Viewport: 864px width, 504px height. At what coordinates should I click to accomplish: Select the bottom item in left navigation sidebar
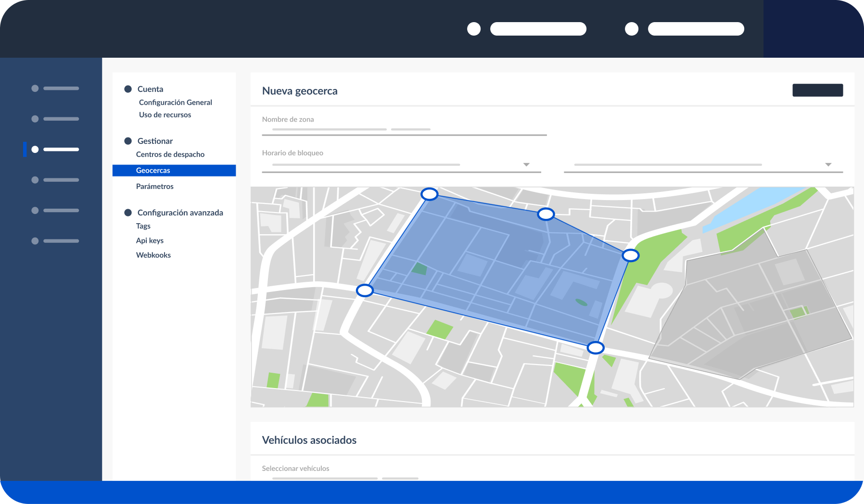(x=55, y=241)
